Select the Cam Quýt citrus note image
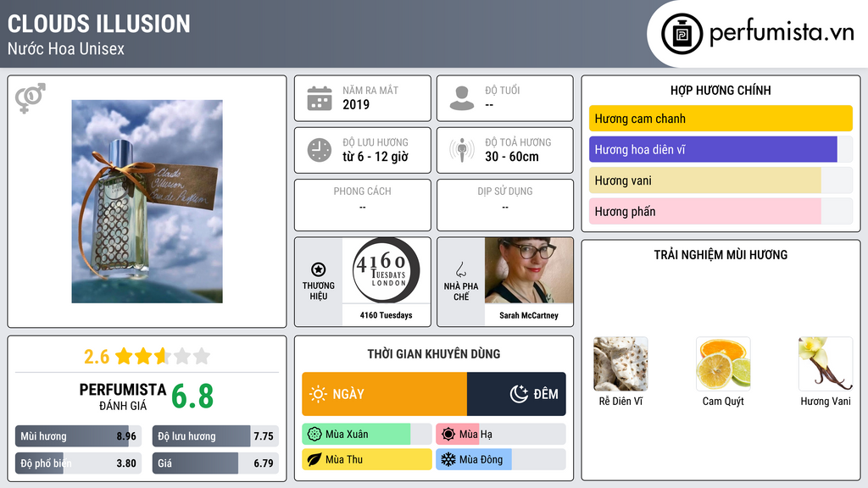868x488 pixels. click(x=723, y=364)
